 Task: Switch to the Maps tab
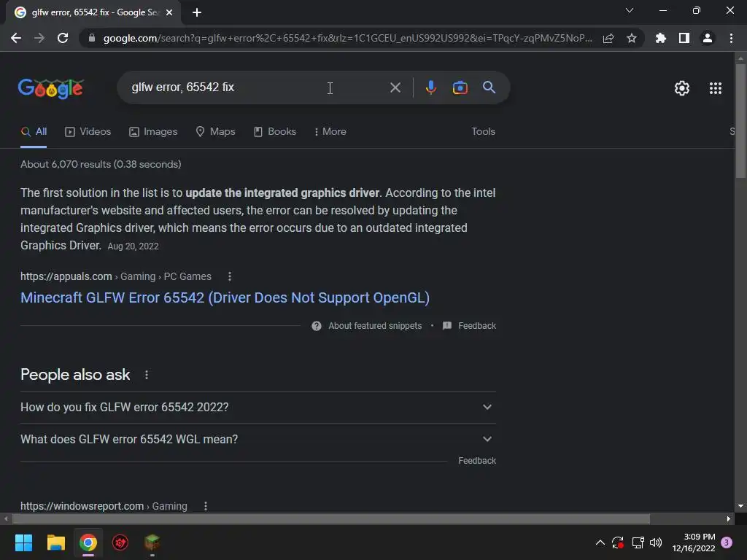[215, 132]
